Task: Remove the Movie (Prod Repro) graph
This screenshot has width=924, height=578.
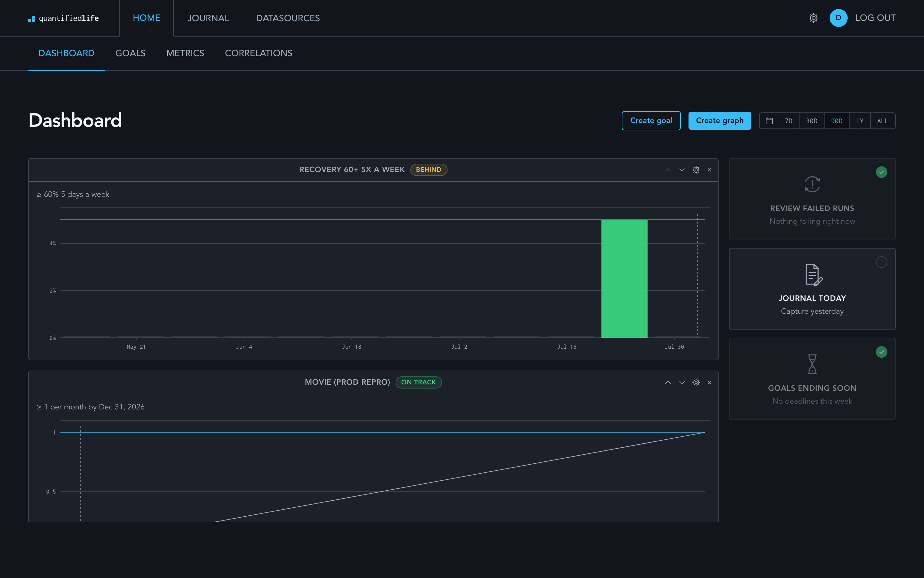Action: [x=709, y=382]
